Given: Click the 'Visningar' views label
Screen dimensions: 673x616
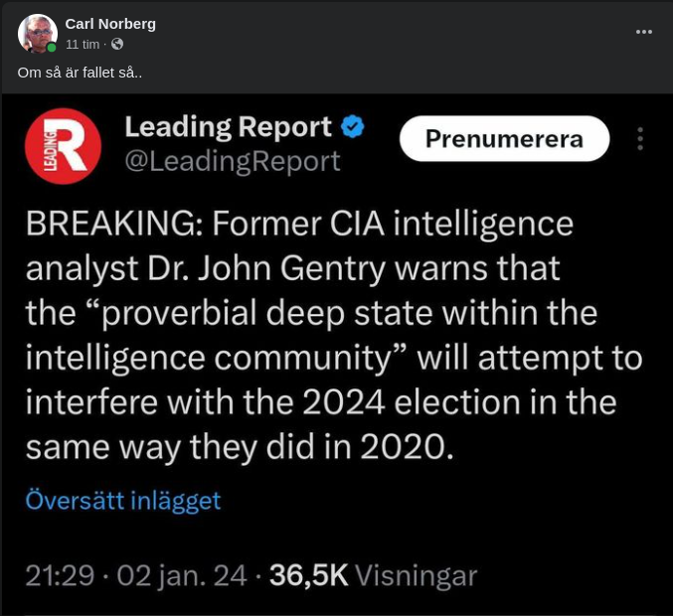Looking at the screenshot, I should tap(416, 575).
